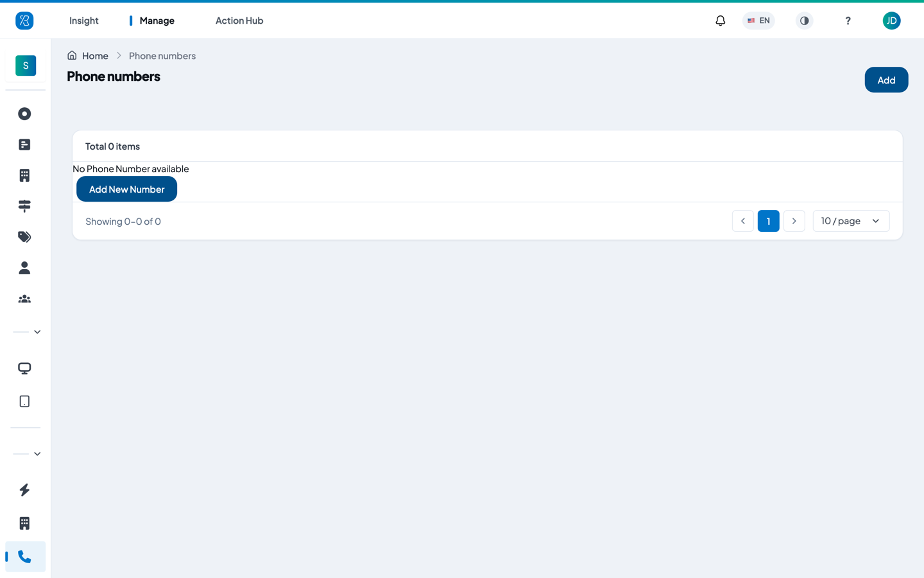The height and width of the screenshot is (578, 924).
Task: Open the document list sidebar icon
Action: point(24,144)
